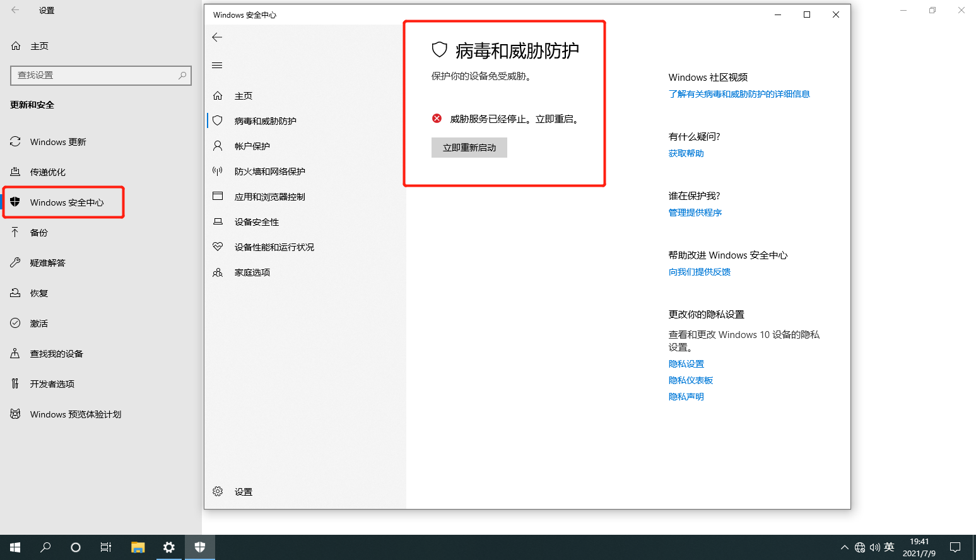976x560 pixels.
Task: Open 疑难解答 in Settings
Action: 48,263
